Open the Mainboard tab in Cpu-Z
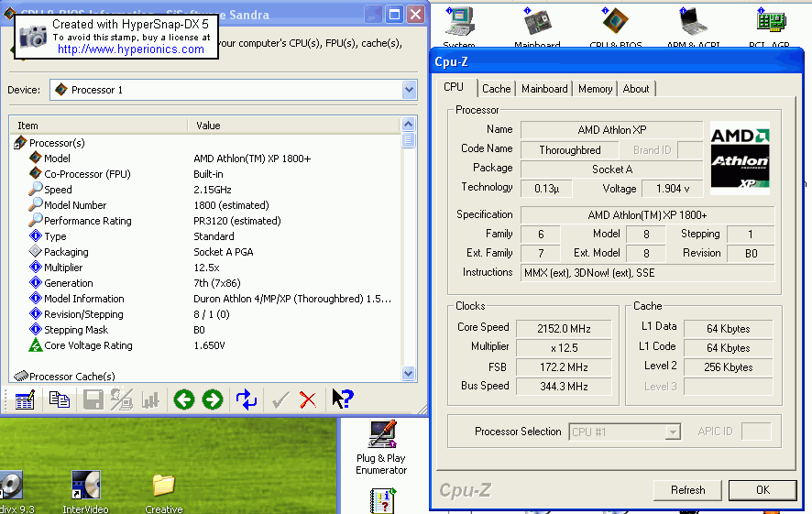The width and height of the screenshot is (812, 514). pos(544,89)
